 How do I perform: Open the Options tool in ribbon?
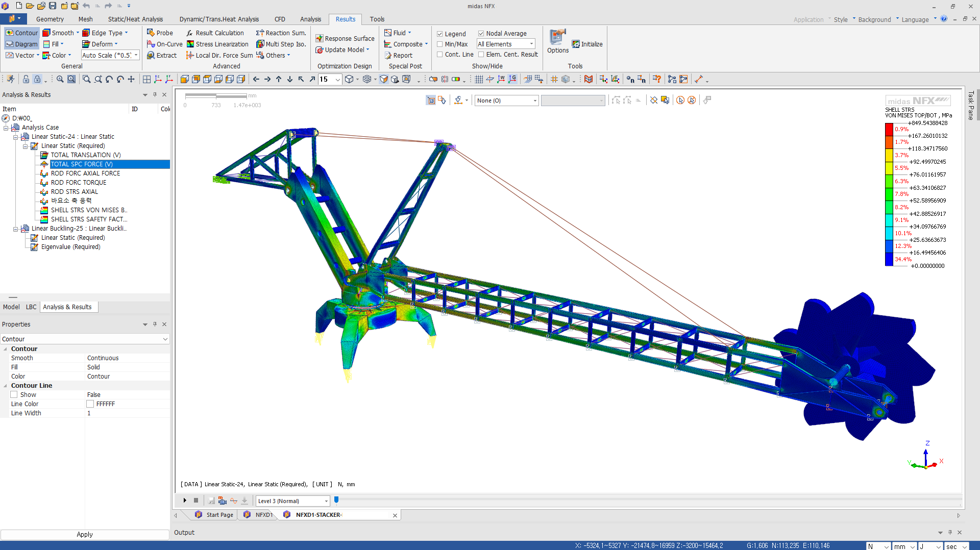click(x=557, y=41)
